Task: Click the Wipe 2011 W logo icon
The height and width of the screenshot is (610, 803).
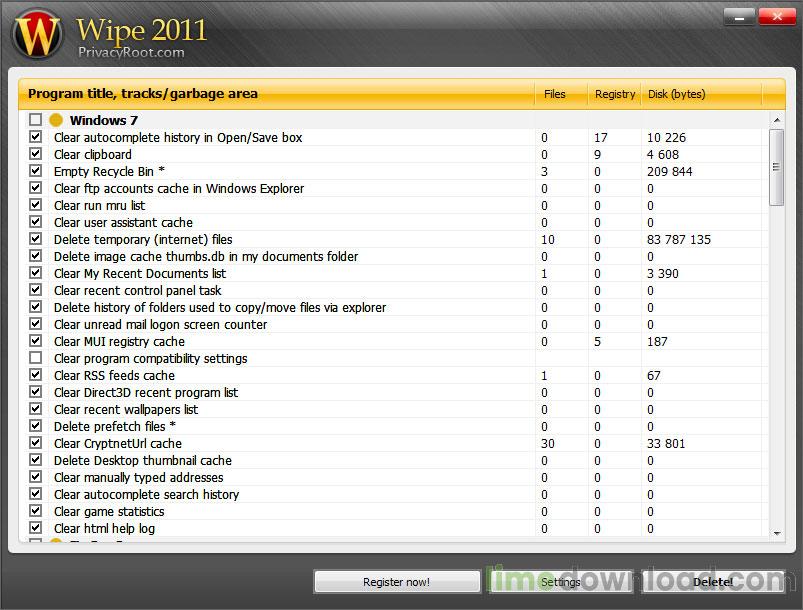Action: [x=37, y=34]
